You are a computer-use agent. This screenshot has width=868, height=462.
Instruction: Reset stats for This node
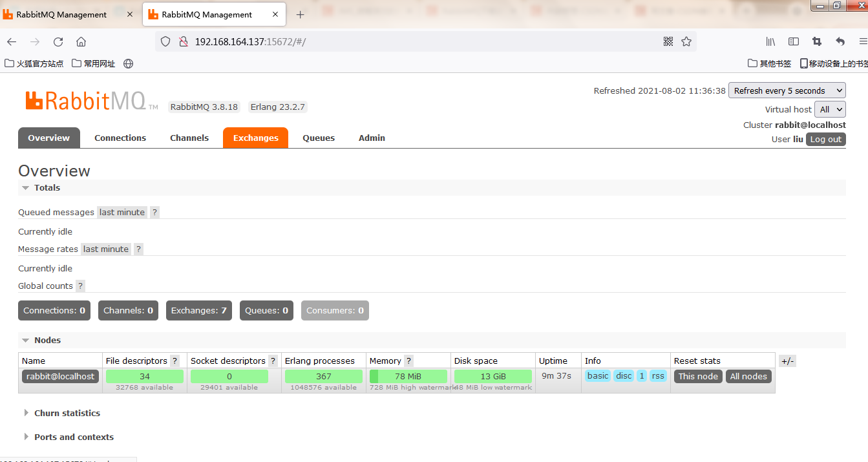[x=698, y=376]
